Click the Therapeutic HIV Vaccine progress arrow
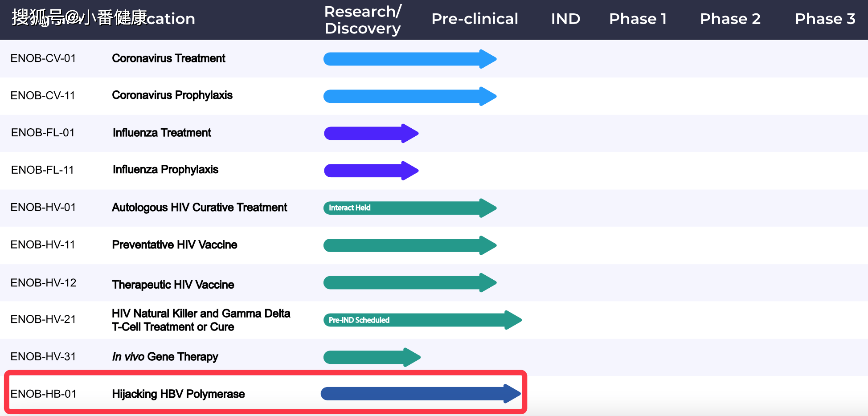Screen dimensions: 868x416 pos(409,283)
